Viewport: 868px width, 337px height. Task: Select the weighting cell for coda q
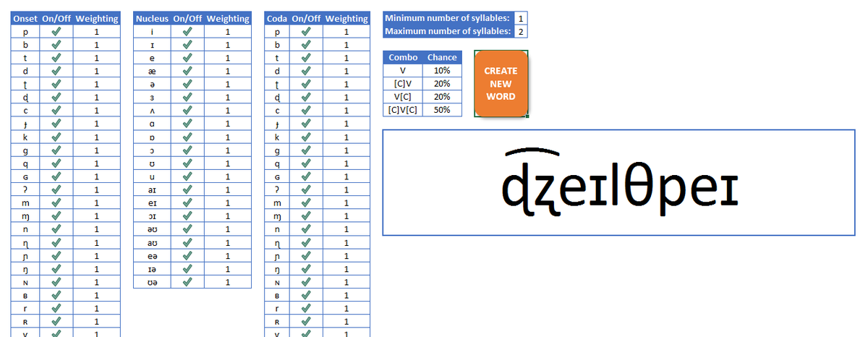[346, 163]
